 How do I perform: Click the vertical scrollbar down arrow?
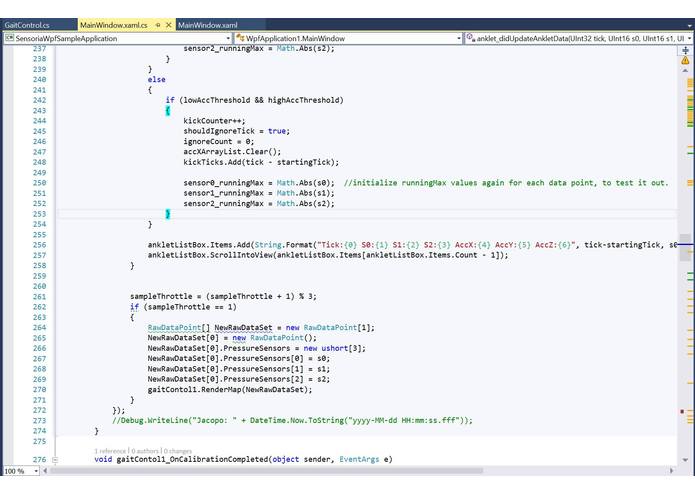pos(685,460)
